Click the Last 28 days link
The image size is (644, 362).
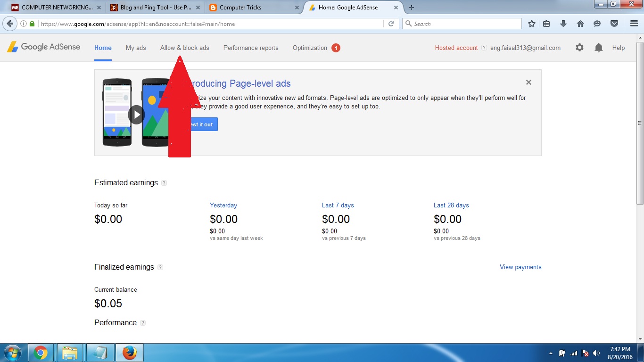[x=451, y=205]
